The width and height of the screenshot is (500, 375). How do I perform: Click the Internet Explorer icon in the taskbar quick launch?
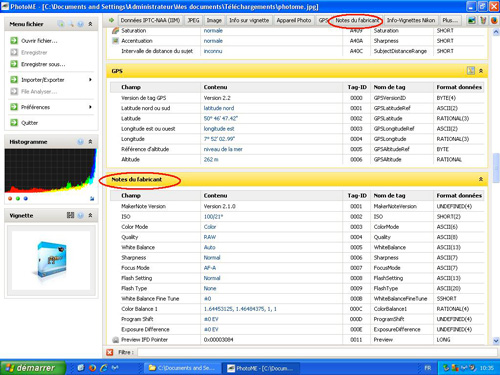click(x=104, y=368)
